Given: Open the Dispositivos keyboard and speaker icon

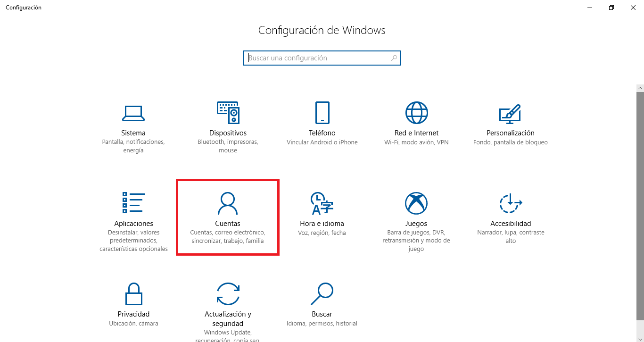Looking at the screenshot, I should click(x=228, y=113).
